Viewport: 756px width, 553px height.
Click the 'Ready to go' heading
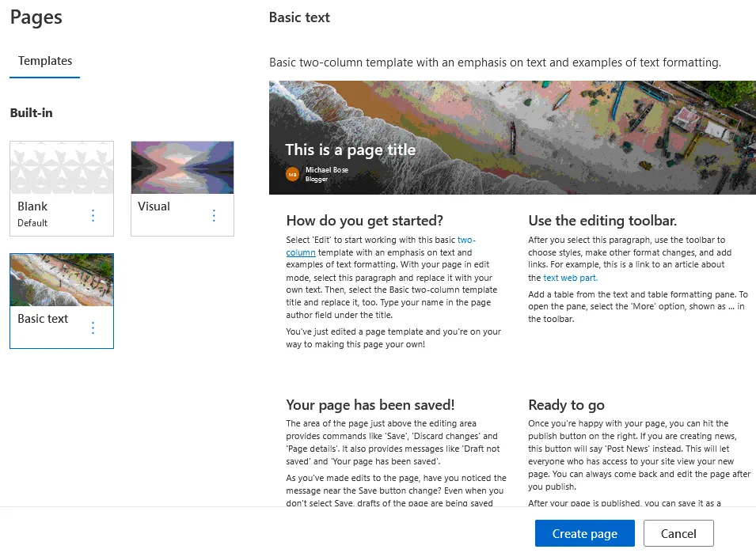tap(567, 405)
